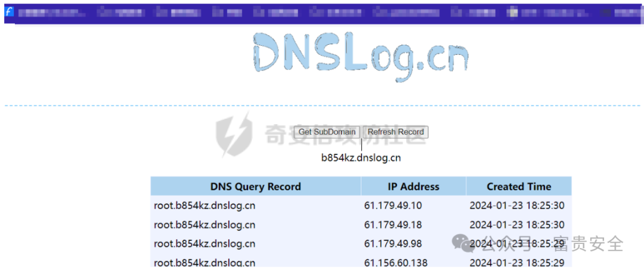Click the IP Address column header
The height and width of the screenshot is (269, 644).
[414, 187]
